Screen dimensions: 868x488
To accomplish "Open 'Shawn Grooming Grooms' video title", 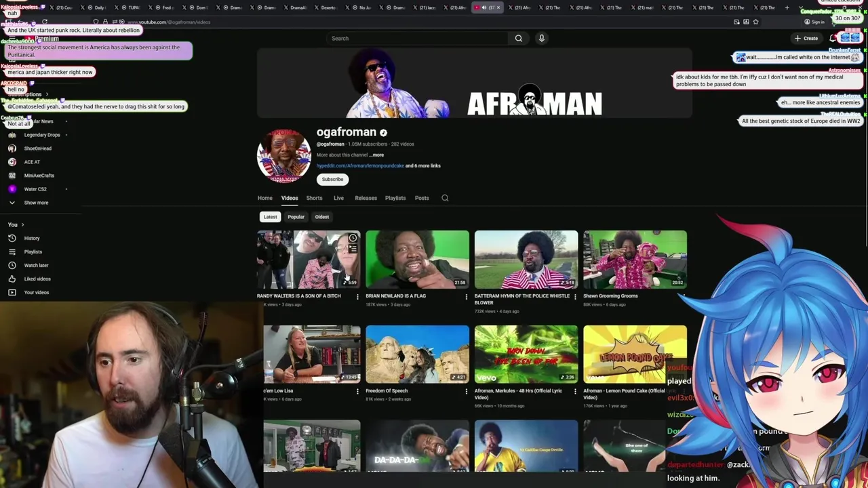I will click(x=610, y=296).
